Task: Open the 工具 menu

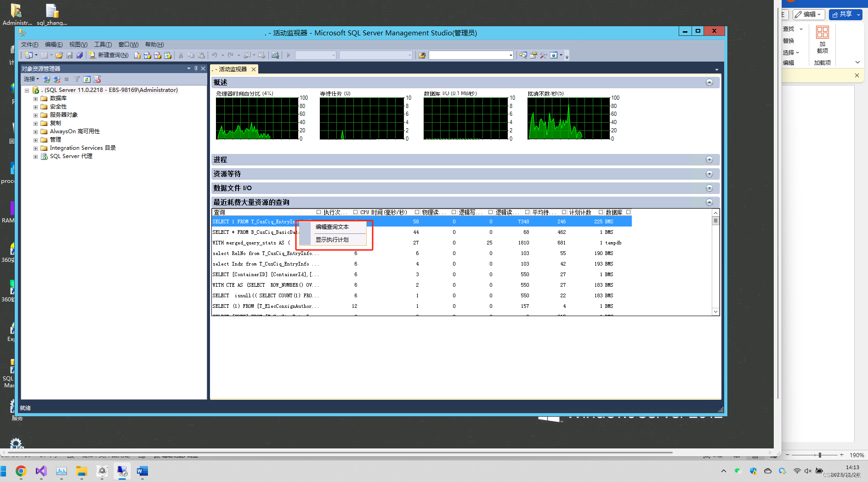Action: [x=102, y=44]
